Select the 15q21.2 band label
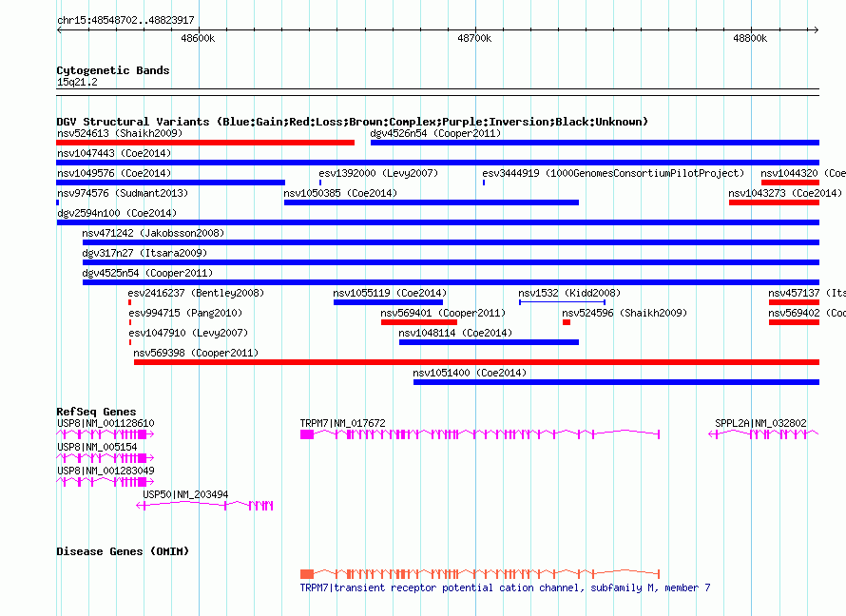 77,82
